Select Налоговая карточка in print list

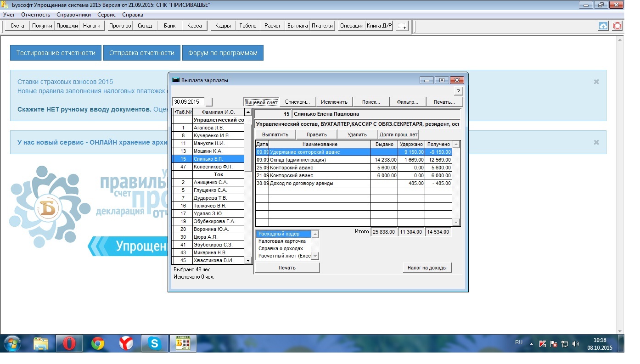point(282,241)
